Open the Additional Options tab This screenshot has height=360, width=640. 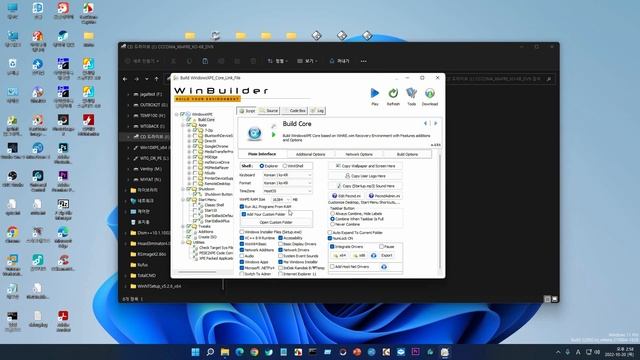(x=311, y=154)
